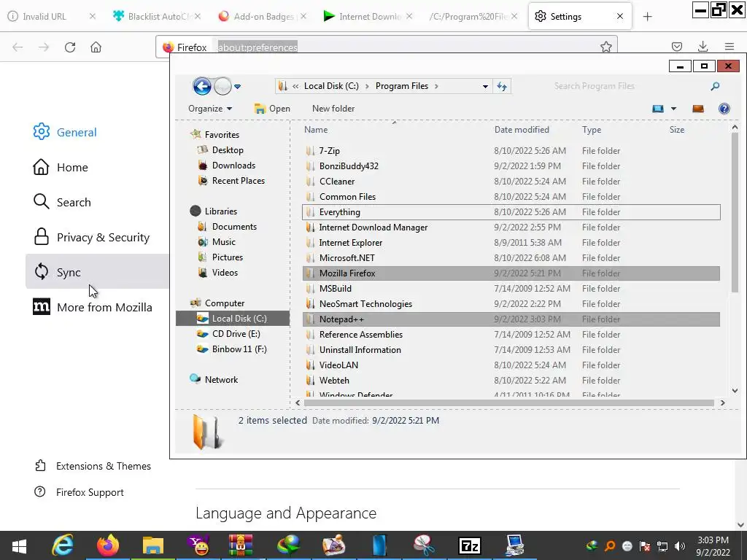Sort by Date modified column
This screenshot has height=560, width=747.
[522, 130]
